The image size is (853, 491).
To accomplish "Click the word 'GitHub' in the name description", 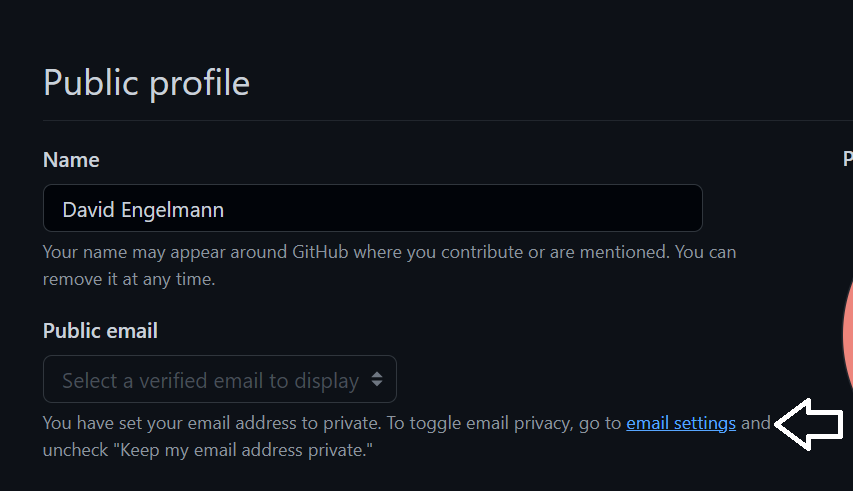I will pyautogui.click(x=320, y=252).
